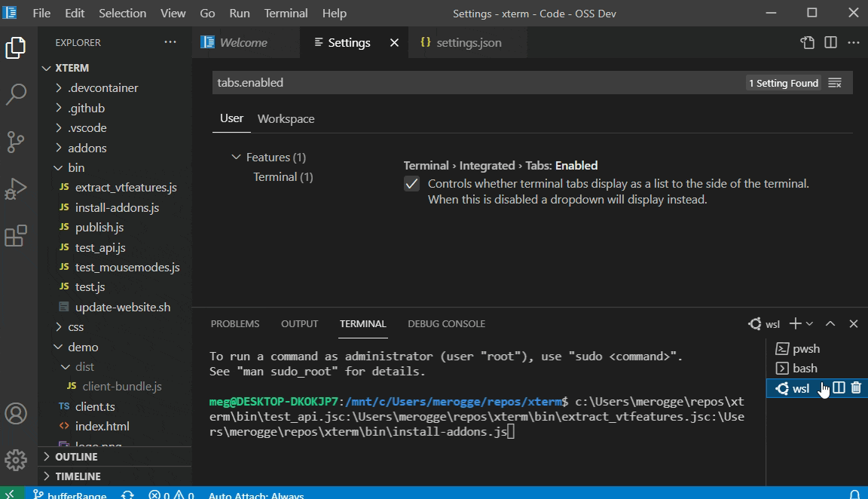Open the Terminal menu
This screenshot has width=868, height=499.
tap(286, 14)
